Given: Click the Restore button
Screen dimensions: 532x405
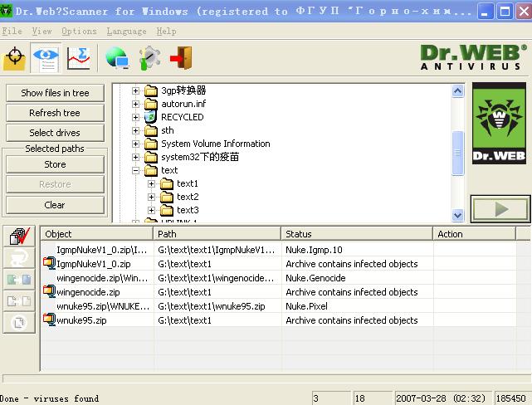Looking at the screenshot, I should pos(55,184).
